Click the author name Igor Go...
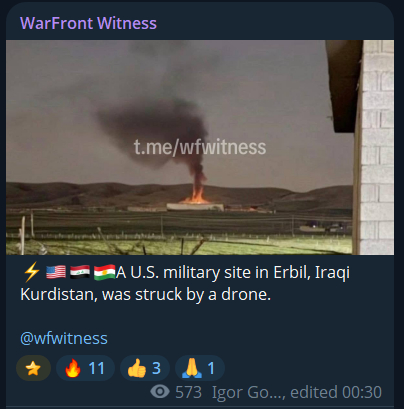This screenshot has width=404, height=409. (248, 392)
